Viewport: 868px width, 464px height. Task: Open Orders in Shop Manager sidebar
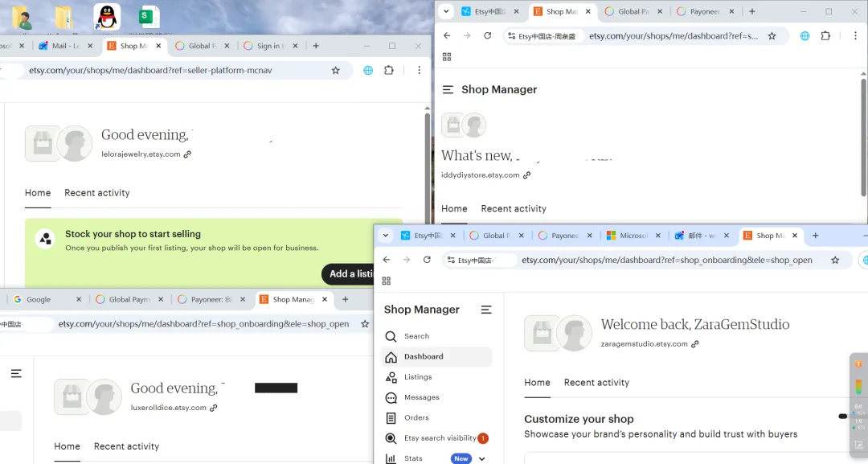coord(436,418)
